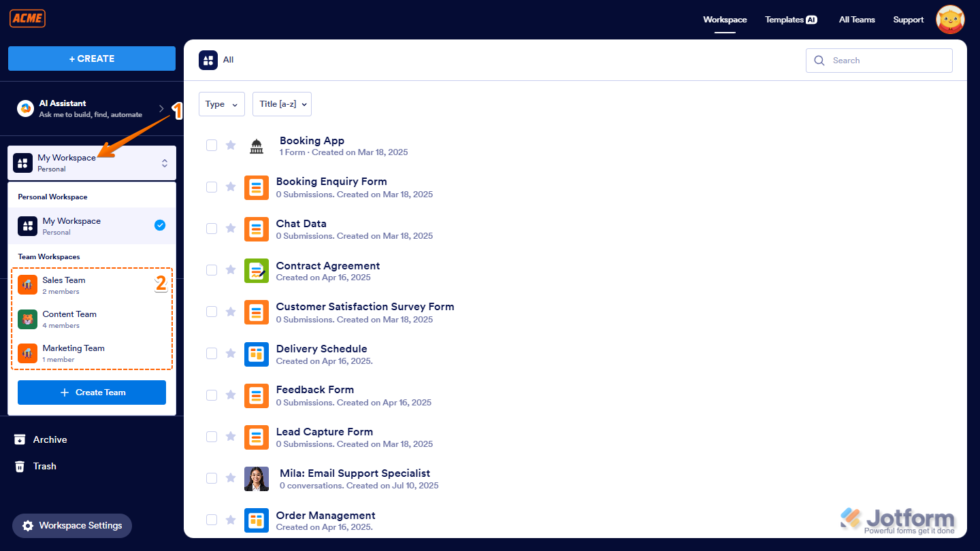Open Mila: Email Support Specialist avatar
980x551 pixels.
tap(257, 478)
